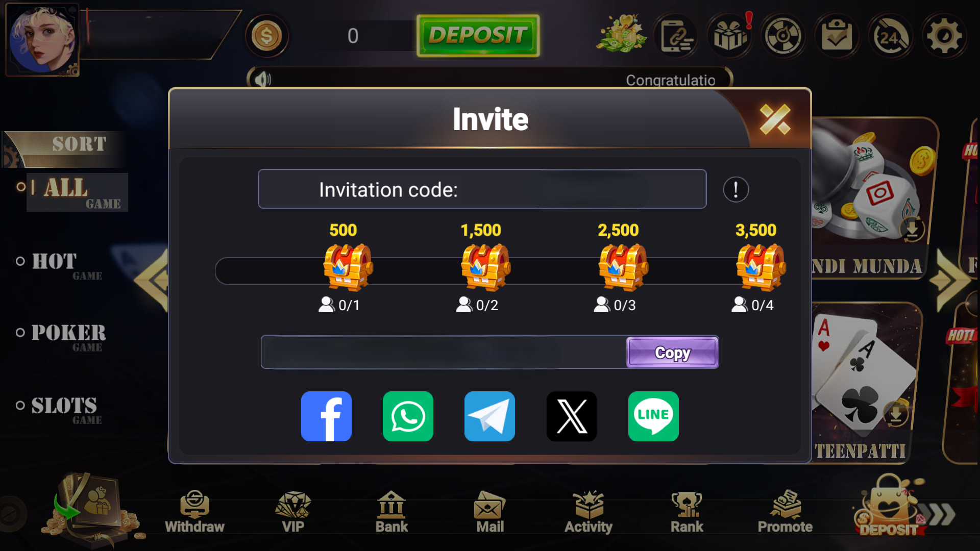Screen dimensions: 980x551
Task: Open the 24-hour support icon
Action: click(x=891, y=36)
